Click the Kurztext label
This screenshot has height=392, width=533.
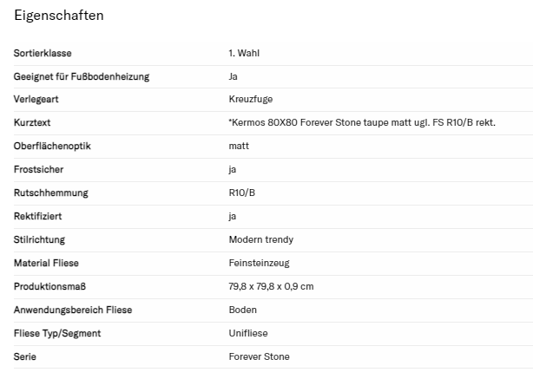click(32, 123)
